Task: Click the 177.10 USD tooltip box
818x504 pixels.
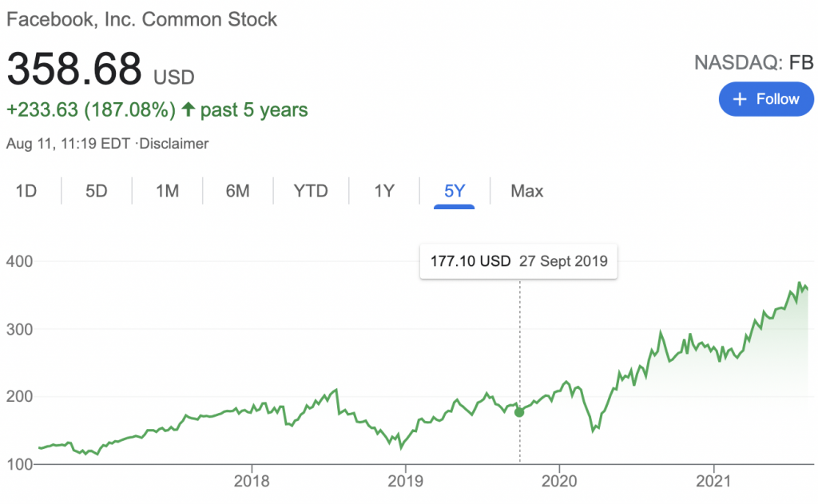Action: tap(518, 261)
